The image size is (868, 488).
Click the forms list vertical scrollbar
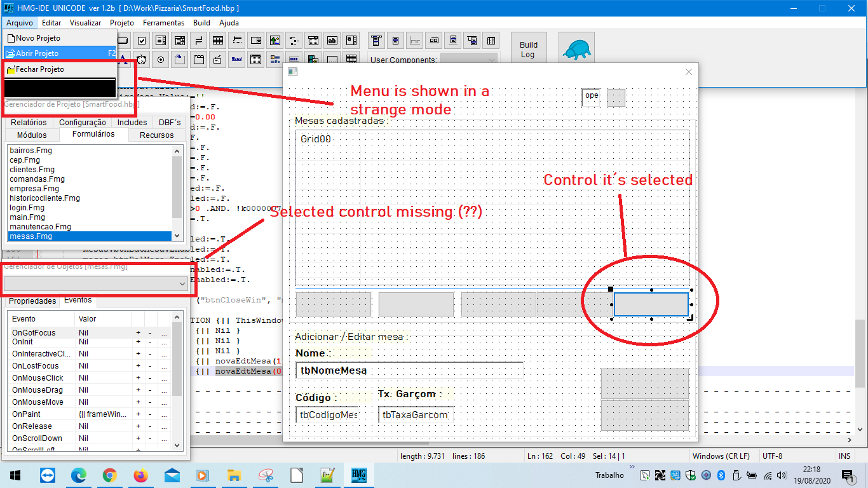click(x=177, y=193)
